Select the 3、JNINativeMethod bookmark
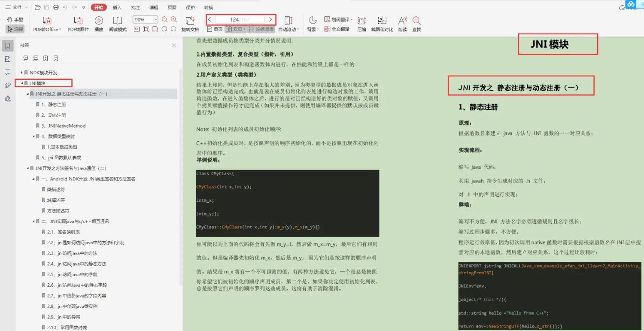 pos(64,126)
